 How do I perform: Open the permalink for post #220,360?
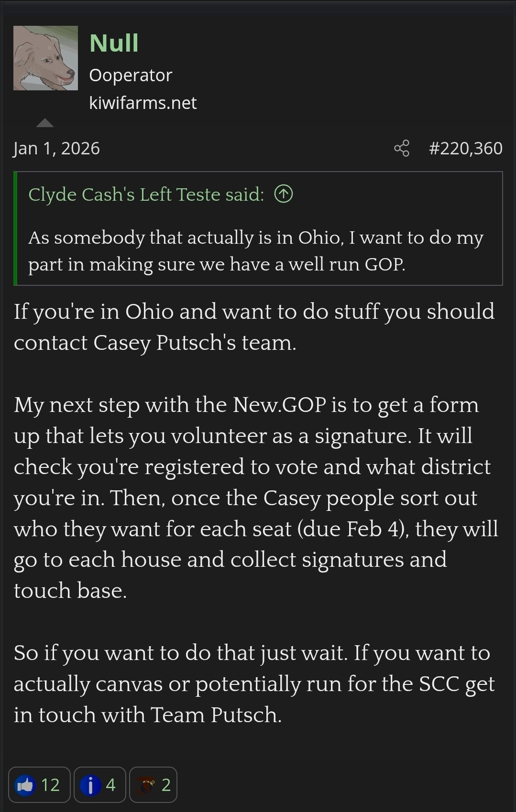click(x=466, y=148)
